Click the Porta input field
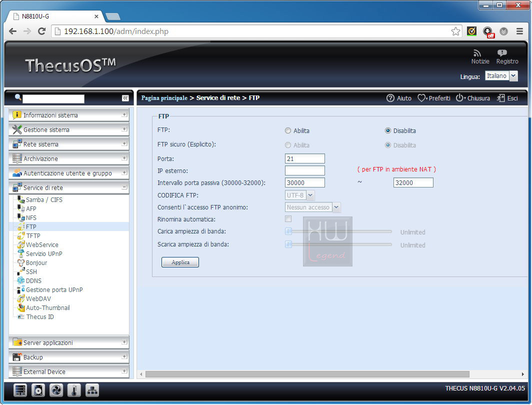The width and height of the screenshot is (532, 405). (305, 158)
